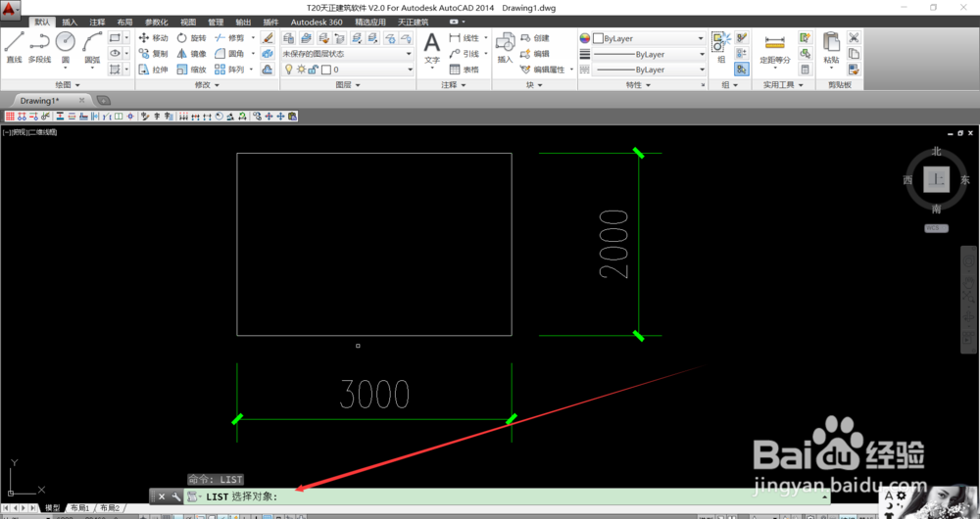Image resolution: width=980 pixels, height=519 pixels.
Task: Open the 未保存的图层状态 layer state dropdown
Action: [x=347, y=54]
